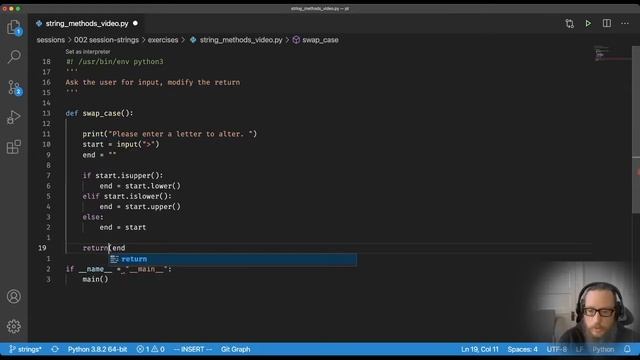Click the open changes compare icon

click(569, 24)
